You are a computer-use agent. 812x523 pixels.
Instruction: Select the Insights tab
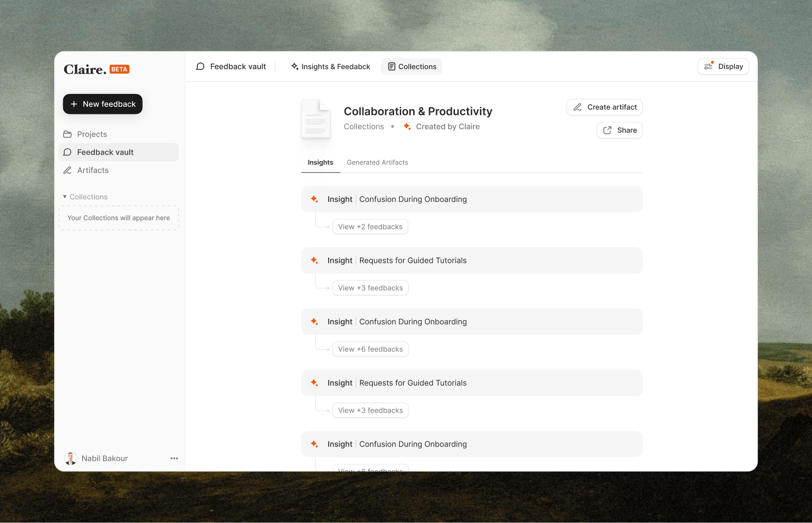click(x=320, y=163)
